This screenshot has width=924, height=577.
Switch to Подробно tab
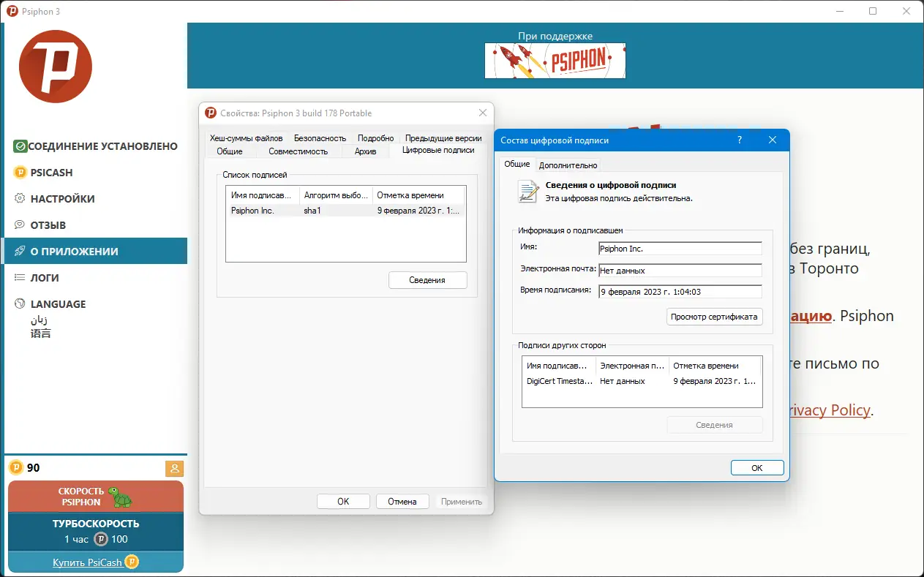[x=375, y=137]
